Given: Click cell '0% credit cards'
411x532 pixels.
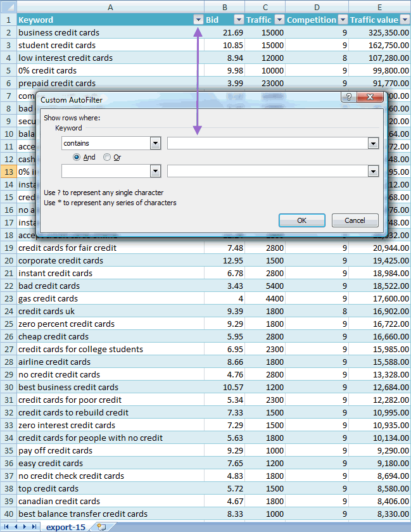Looking at the screenshot, I should [110, 70].
